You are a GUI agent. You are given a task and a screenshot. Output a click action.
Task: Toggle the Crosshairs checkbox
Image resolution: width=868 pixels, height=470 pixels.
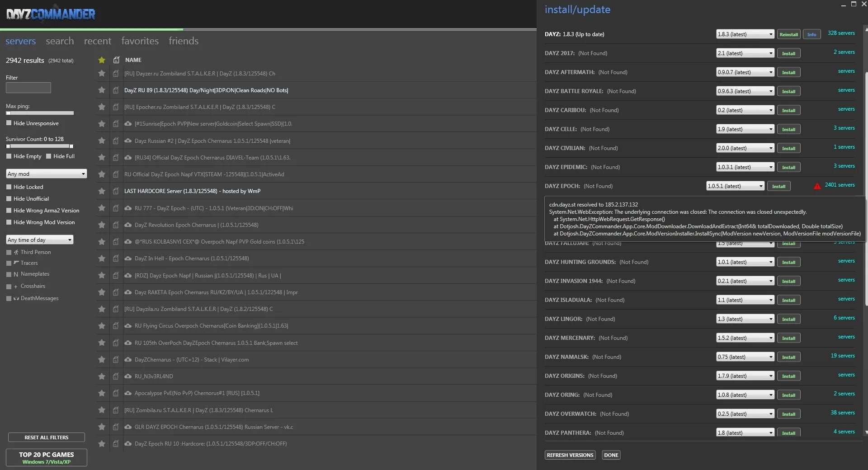pos(9,287)
